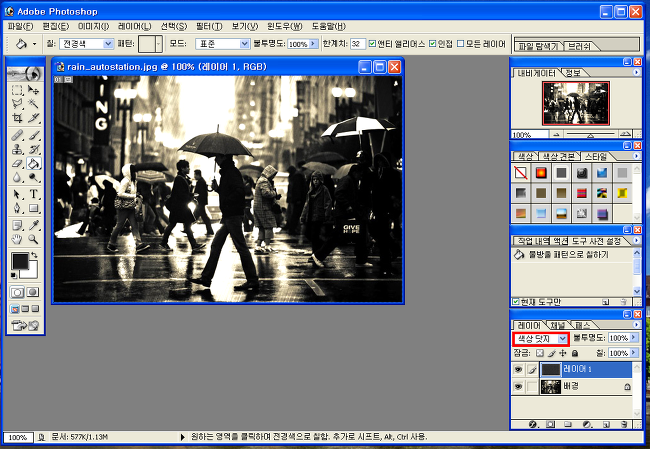Select the Eyedropper tool
This screenshot has height=449, width=650.
33,225
